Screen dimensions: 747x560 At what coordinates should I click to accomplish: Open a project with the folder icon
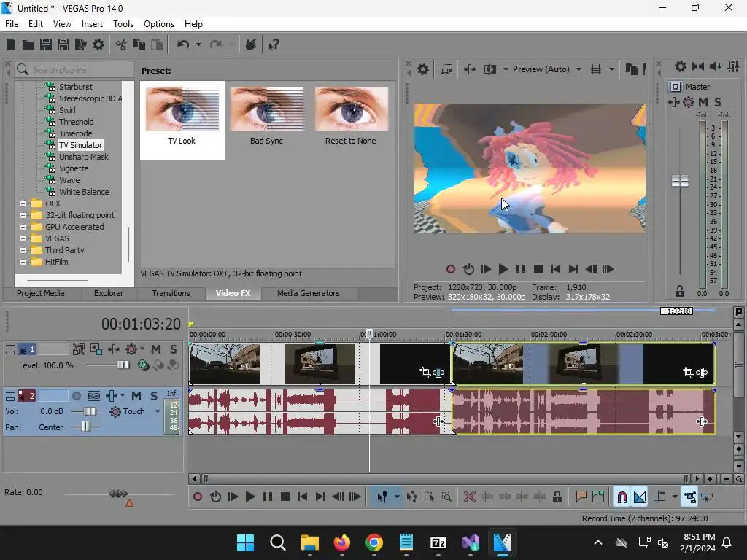tap(28, 44)
